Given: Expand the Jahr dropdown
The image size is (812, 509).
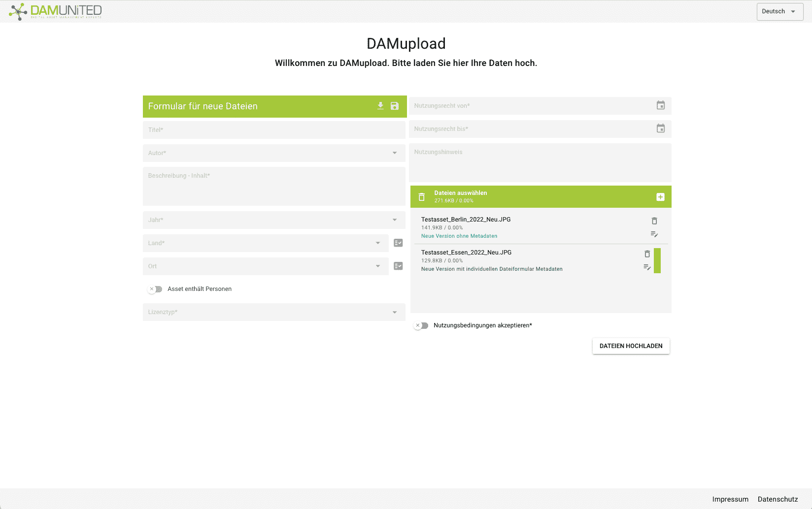Looking at the screenshot, I should click(x=395, y=220).
